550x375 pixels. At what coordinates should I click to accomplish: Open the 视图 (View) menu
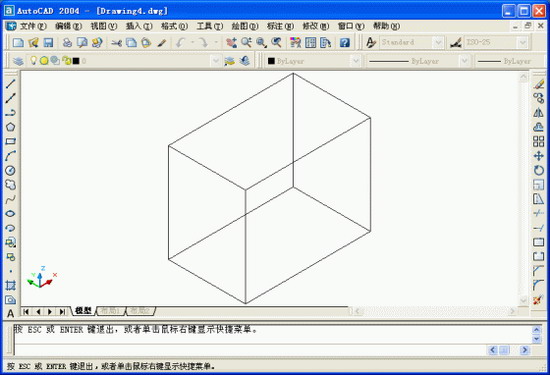(104, 26)
